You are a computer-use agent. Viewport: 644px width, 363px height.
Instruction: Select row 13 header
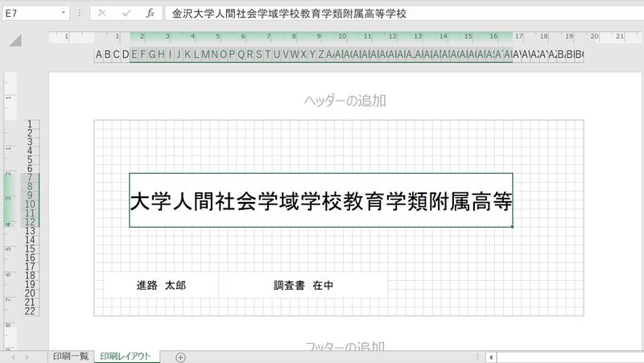tap(30, 231)
